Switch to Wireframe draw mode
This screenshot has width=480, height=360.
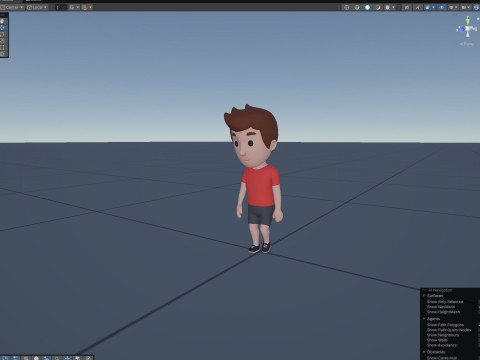(x=346, y=7)
